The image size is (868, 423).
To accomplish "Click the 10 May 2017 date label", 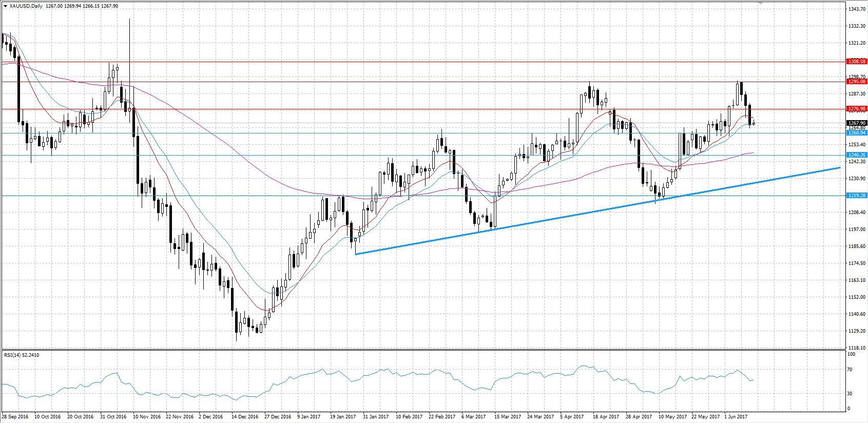I will (x=672, y=417).
